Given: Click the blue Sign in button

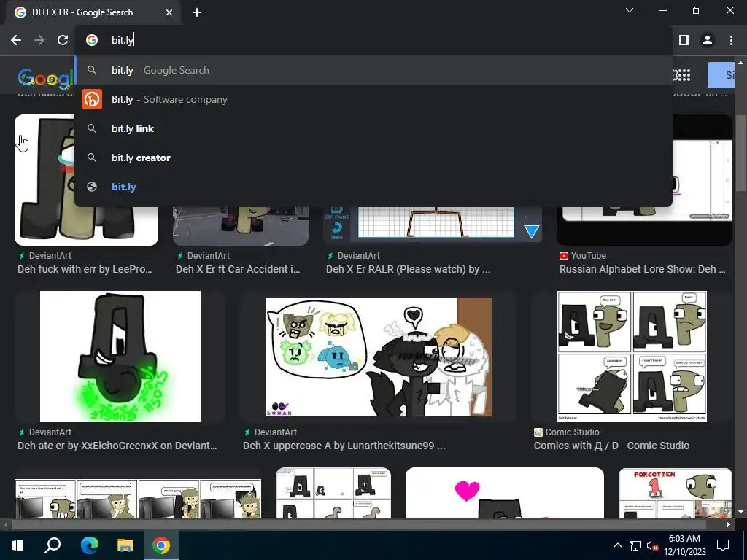Looking at the screenshot, I should click(x=721, y=75).
